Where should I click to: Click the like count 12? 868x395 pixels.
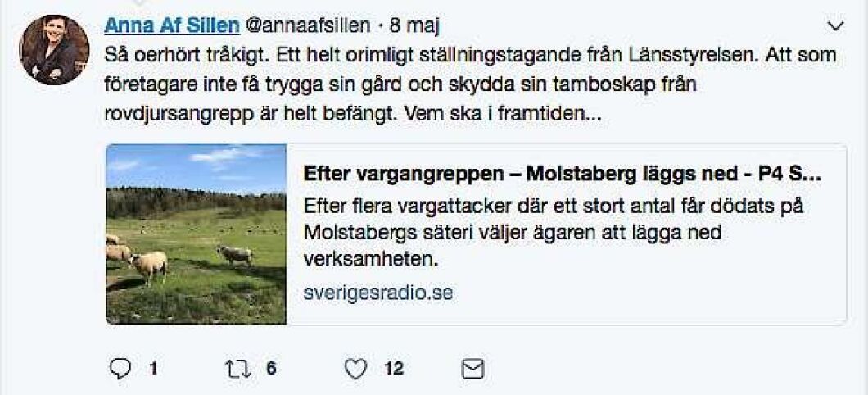[x=394, y=370]
